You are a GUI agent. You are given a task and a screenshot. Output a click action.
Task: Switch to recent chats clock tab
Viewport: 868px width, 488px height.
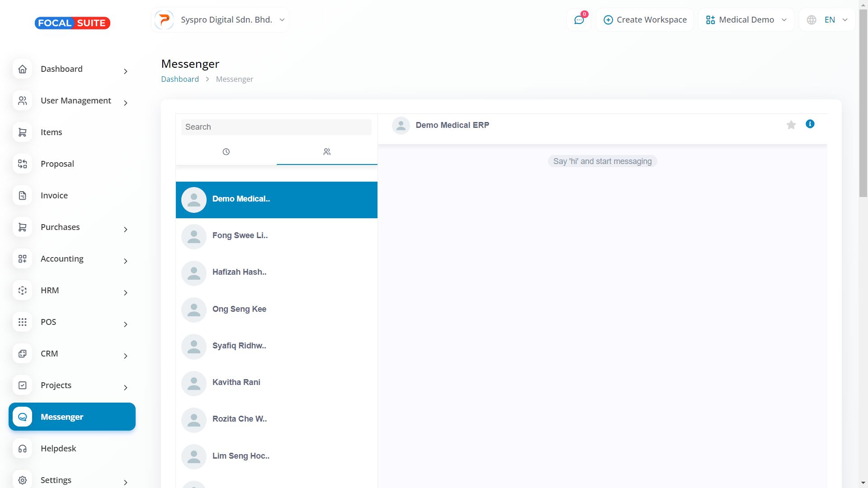point(226,152)
